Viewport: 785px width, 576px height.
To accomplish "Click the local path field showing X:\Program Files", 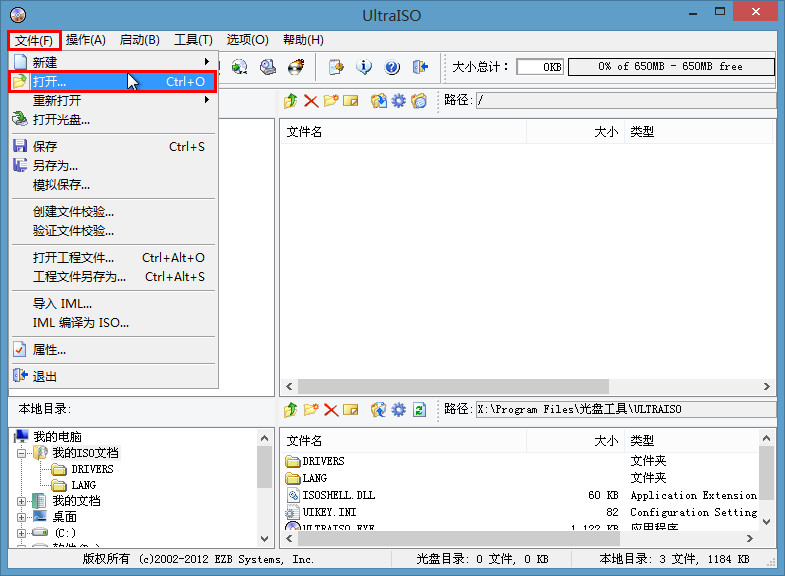I will click(x=625, y=409).
